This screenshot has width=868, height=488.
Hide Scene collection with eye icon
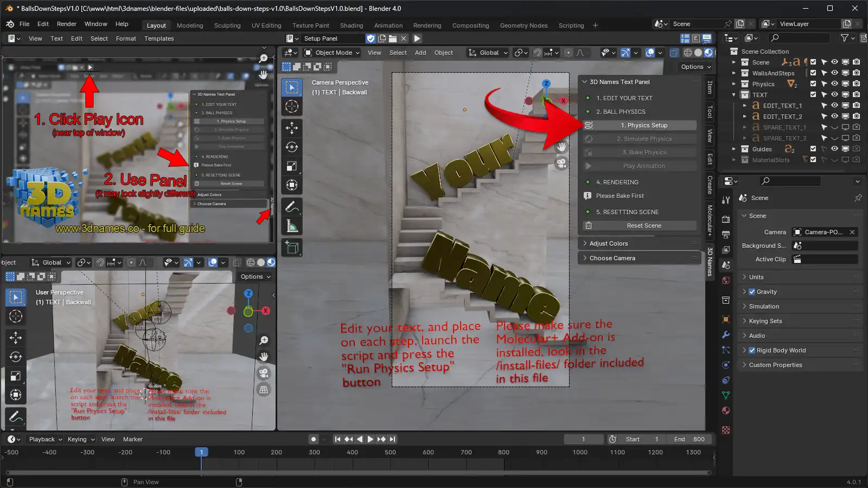[x=835, y=62]
